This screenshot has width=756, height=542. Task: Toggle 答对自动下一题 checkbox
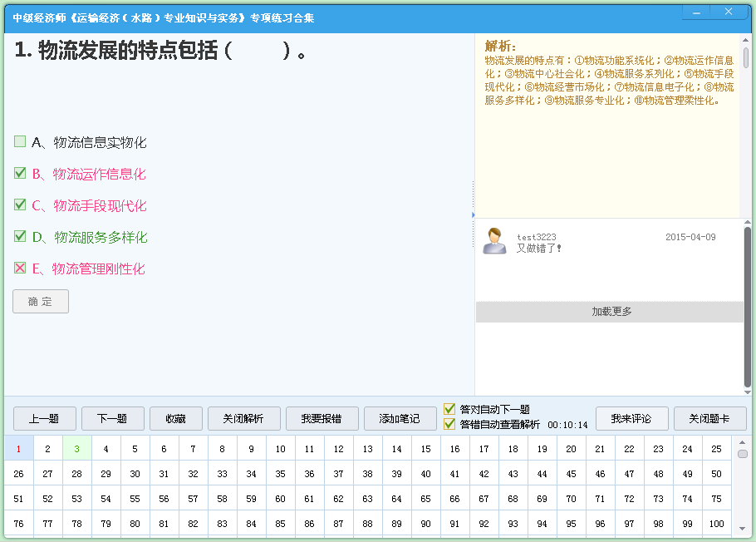pyautogui.click(x=449, y=409)
